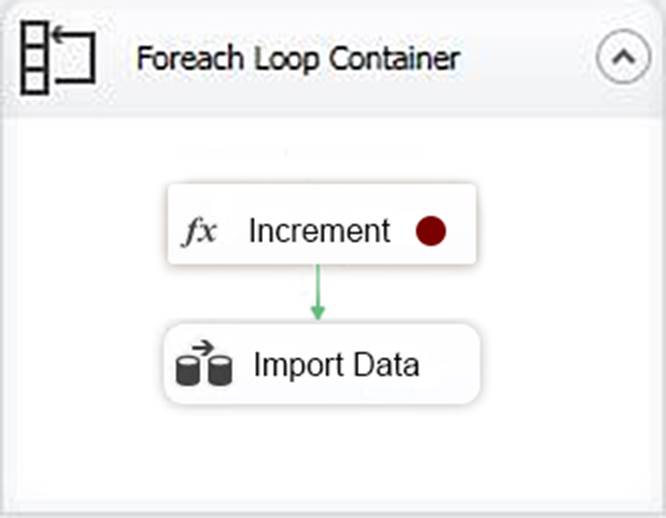Click the Foreach Loop Container title text
The height and width of the screenshot is (518, 666).
(x=298, y=59)
